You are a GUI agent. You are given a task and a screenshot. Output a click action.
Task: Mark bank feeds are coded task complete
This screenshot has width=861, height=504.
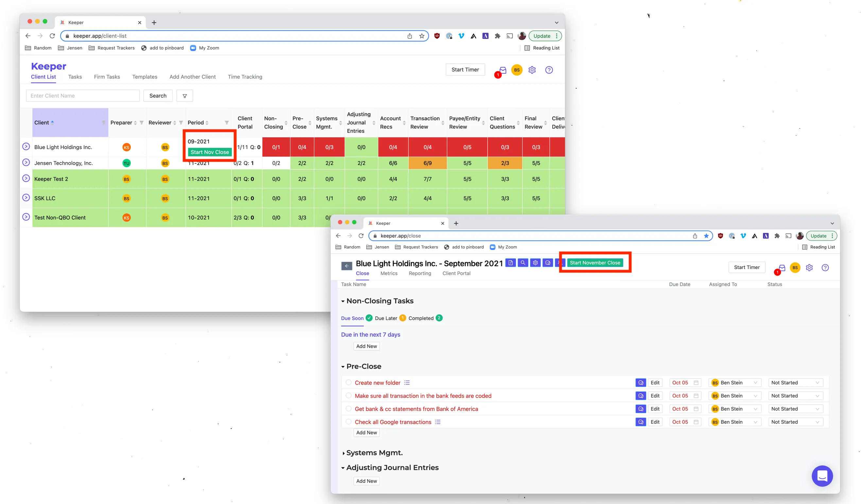(348, 395)
